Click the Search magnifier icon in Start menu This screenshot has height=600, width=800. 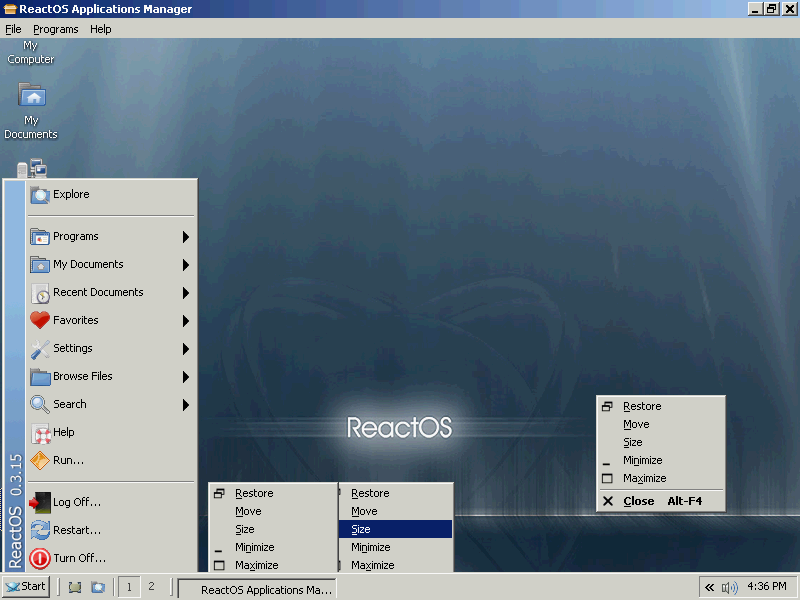[40, 405]
